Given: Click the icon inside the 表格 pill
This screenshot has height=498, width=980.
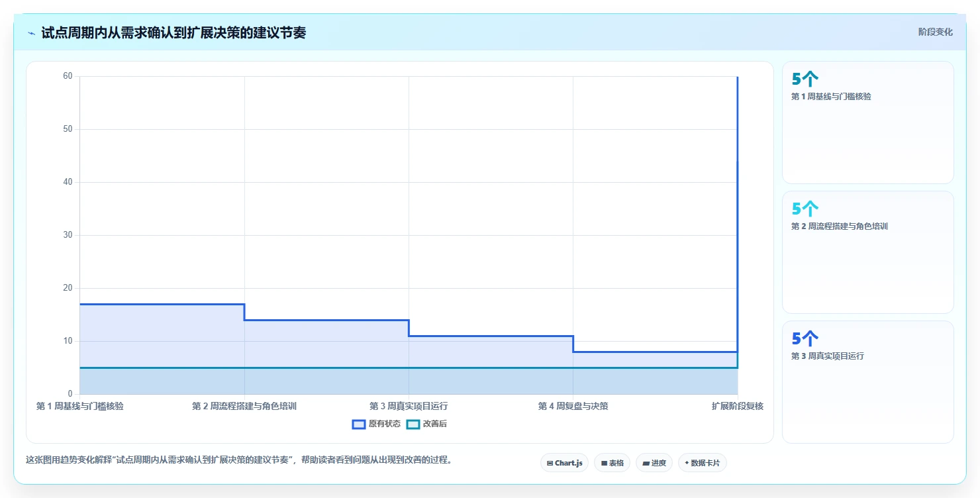Looking at the screenshot, I should pos(604,464).
